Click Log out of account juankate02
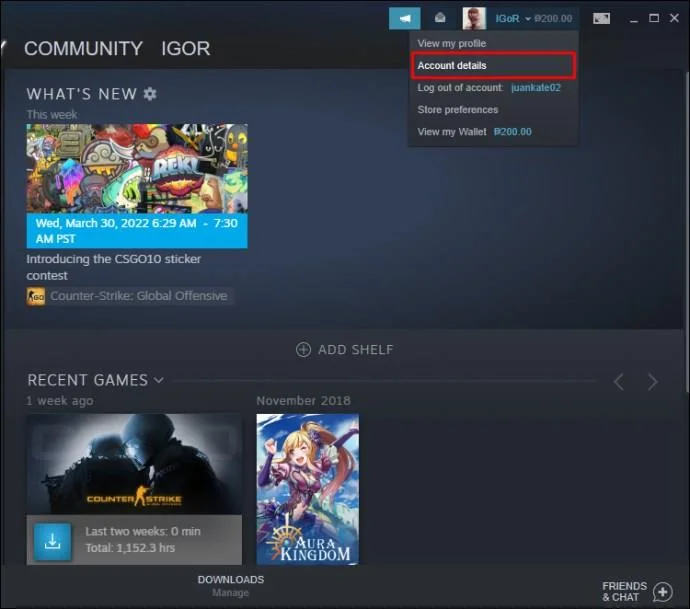The width and height of the screenshot is (690, 609). 489,88
